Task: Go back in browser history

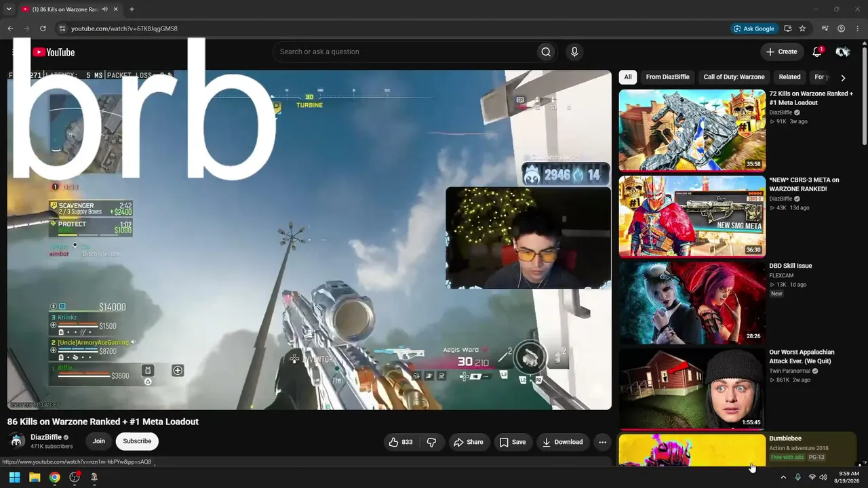Action: click(10, 28)
